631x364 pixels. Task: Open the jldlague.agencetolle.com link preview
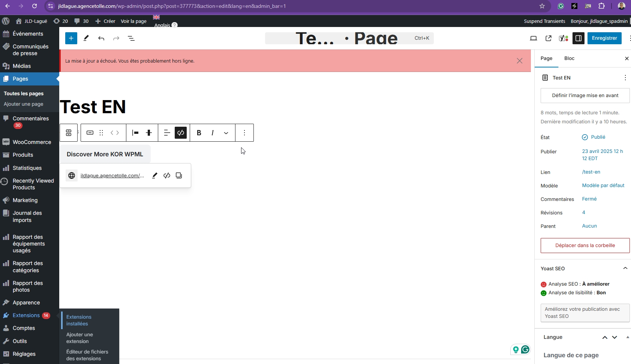(x=112, y=175)
